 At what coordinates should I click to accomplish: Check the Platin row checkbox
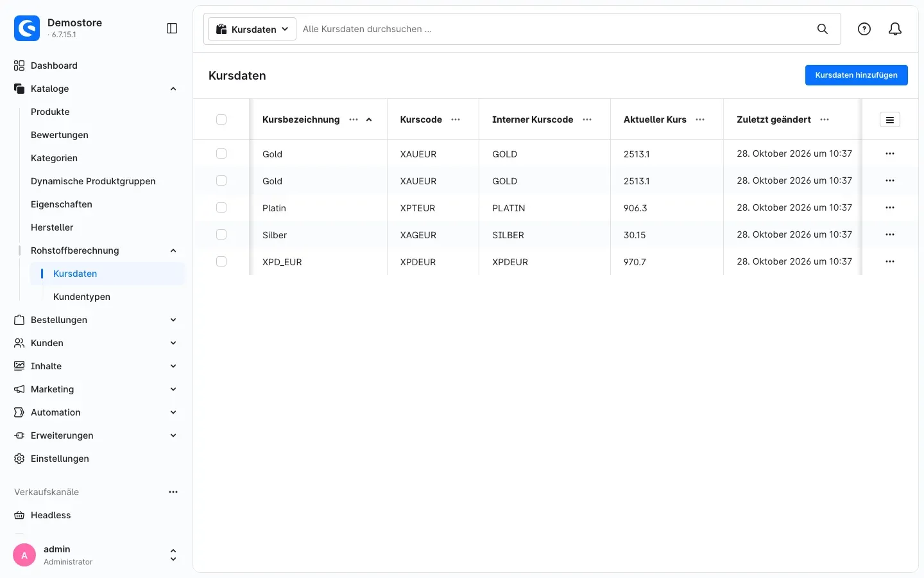221,207
